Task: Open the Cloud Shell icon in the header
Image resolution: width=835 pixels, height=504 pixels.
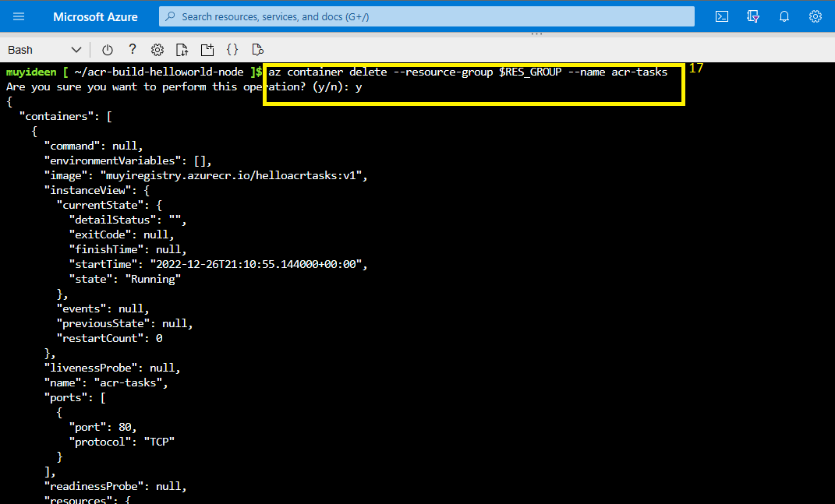Action: [x=722, y=16]
